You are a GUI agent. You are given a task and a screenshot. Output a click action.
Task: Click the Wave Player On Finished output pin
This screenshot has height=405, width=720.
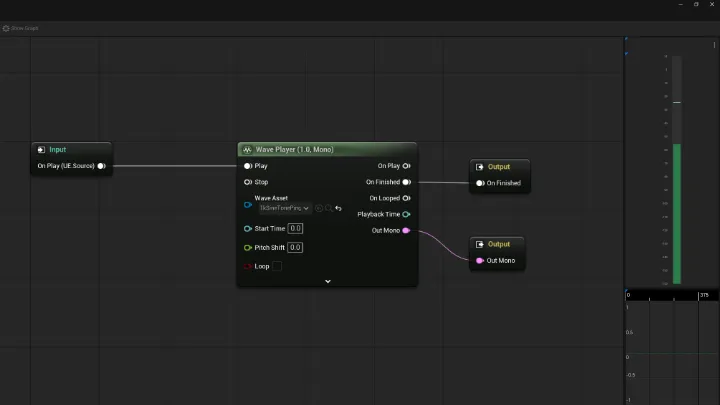click(x=406, y=182)
